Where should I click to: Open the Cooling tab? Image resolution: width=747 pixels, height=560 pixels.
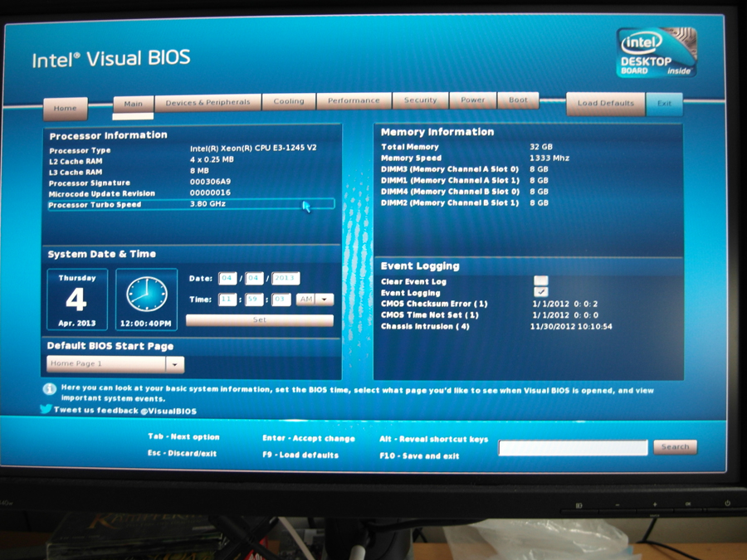coord(289,101)
